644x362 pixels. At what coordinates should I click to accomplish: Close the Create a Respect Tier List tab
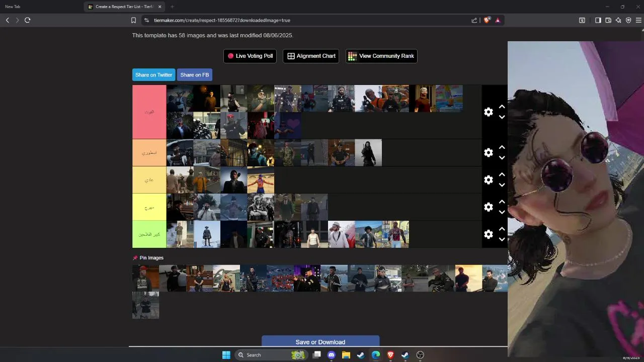[160, 7]
